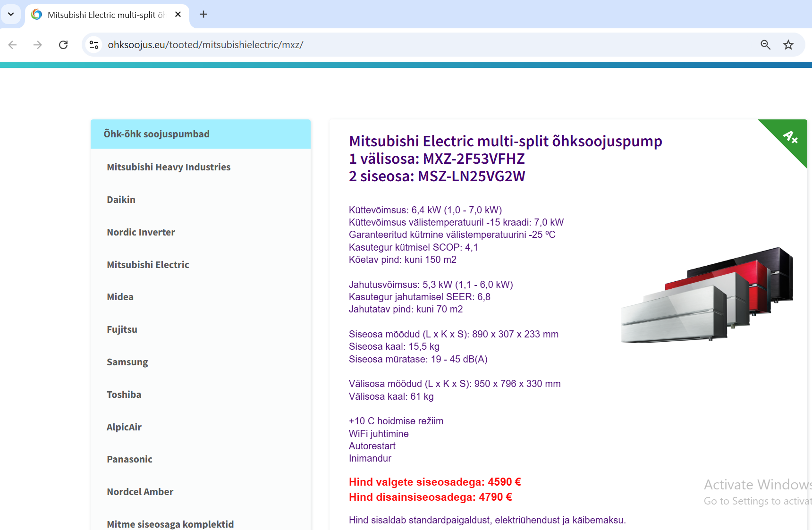Image resolution: width=812 pixels, height=530 pixels.
Task: Click the browser forward arrow
Action: (x=38, y=45)
